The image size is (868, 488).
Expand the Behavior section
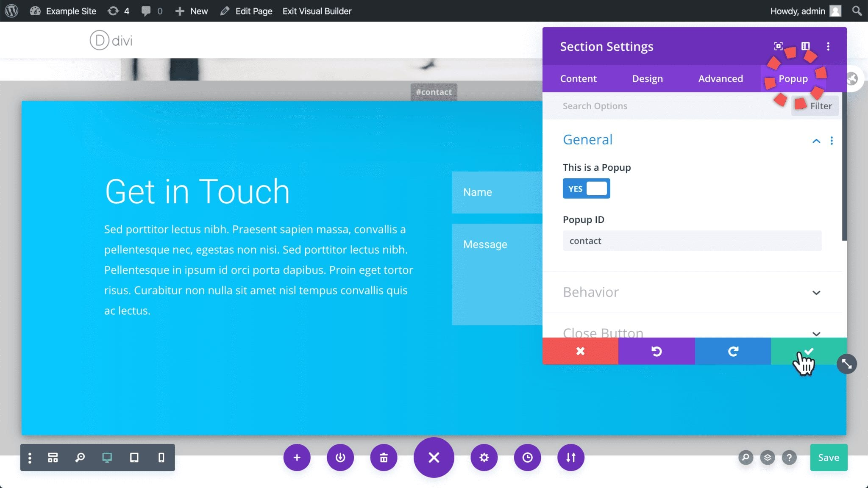[x=816, y=292]
